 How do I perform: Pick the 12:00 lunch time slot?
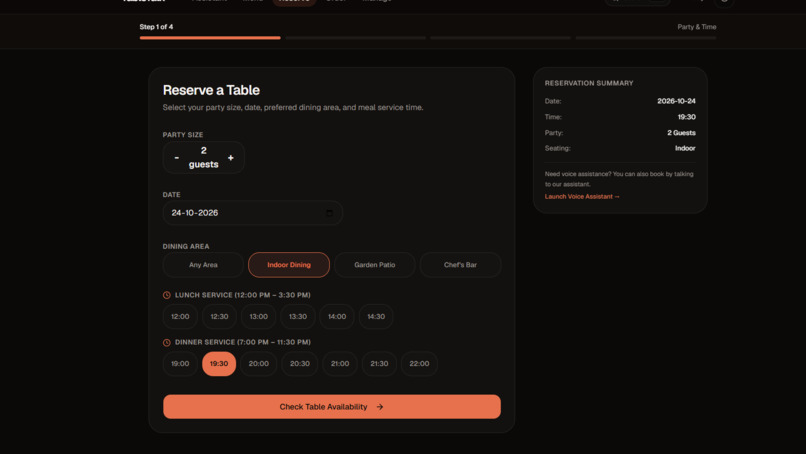click(x=180, y=317)
